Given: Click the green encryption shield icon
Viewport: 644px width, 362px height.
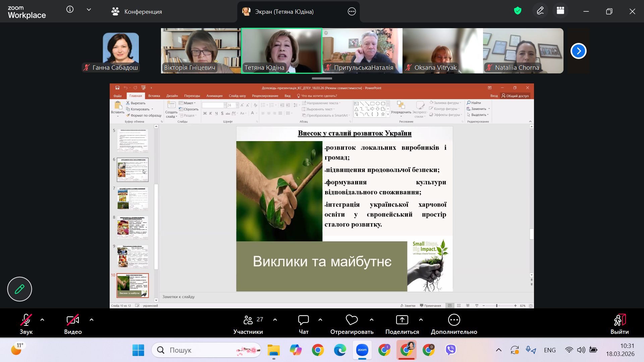Looking at the screenshot, I should pos(518,11).
